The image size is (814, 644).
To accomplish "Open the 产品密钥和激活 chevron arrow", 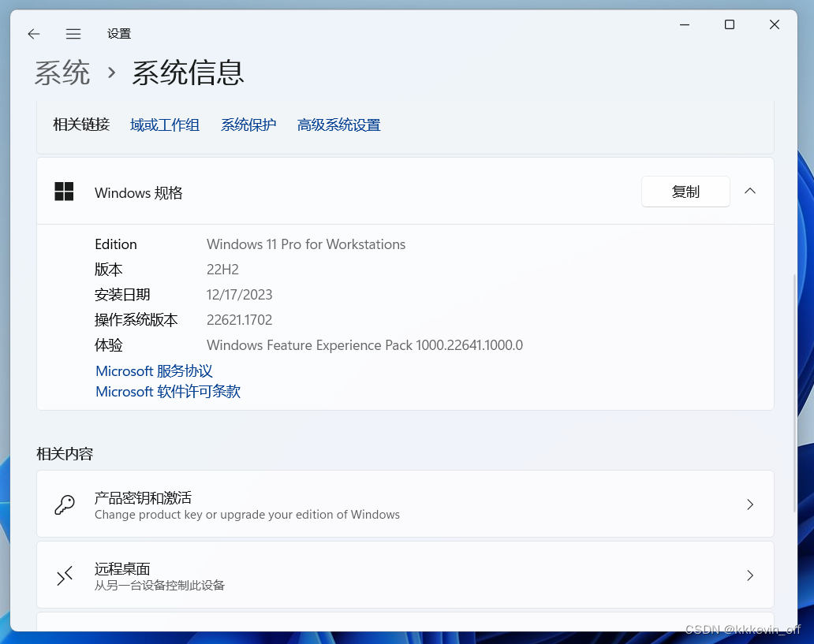I will coord(749,504).
